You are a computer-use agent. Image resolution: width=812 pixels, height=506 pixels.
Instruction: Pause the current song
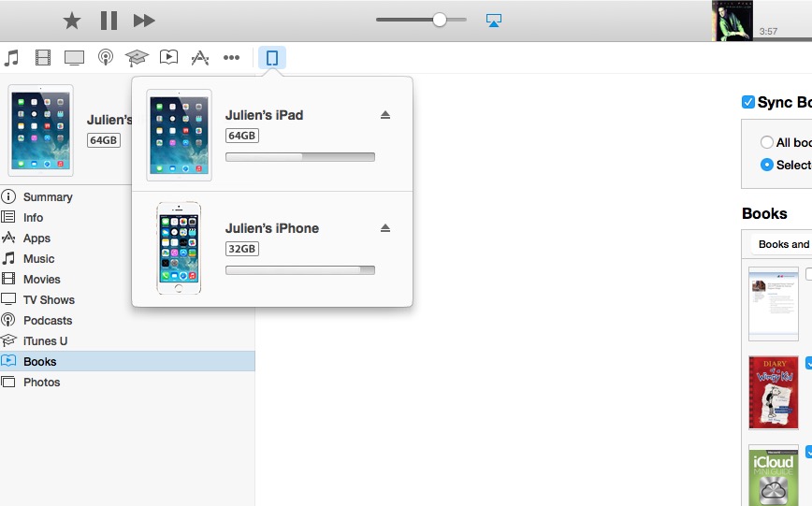pyautogui.click(x=109, y=21)
